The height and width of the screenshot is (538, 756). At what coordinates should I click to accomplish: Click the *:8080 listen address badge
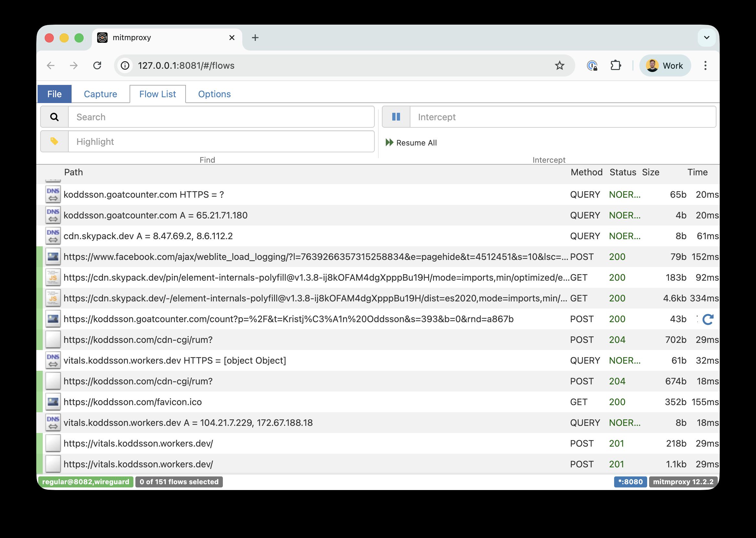point(630,482)
